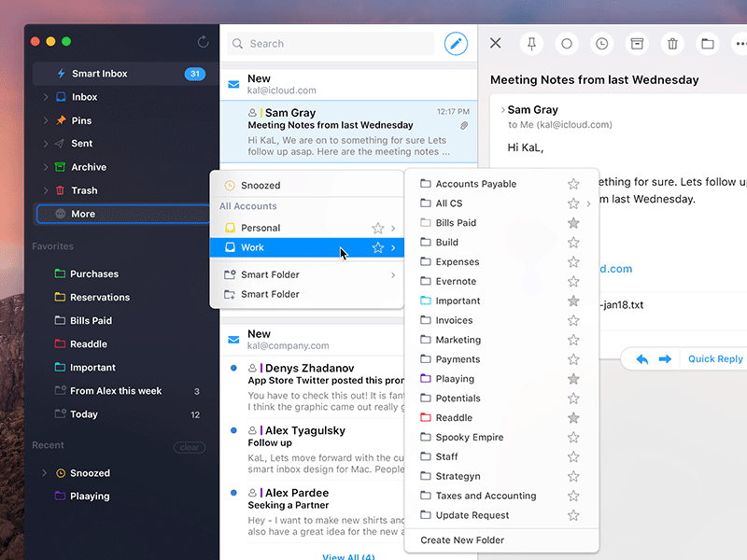This screenshot has width=747, height=560.
Task: Open Quick Reply for the email
Action: tap(713, 358)
